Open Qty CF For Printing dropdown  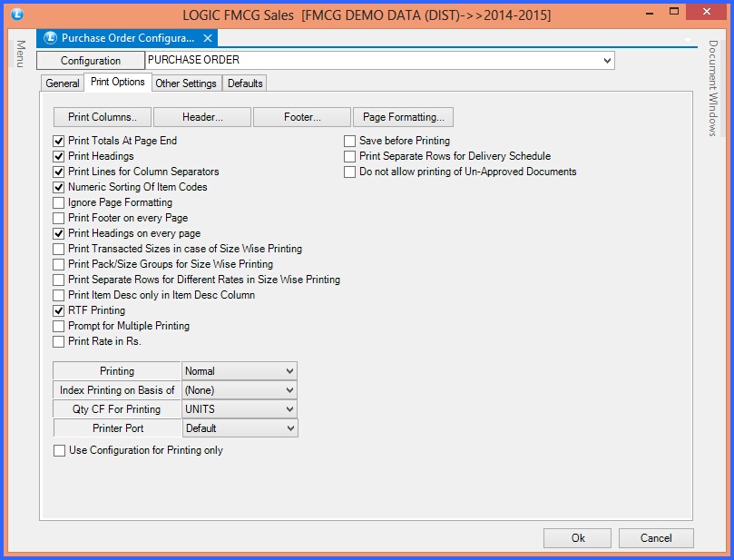[240, 409]
